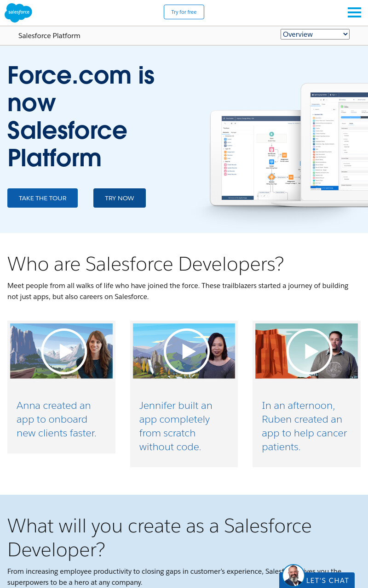
Task: Click the Meet people from all walks paragraph
Action: point(178,291)
